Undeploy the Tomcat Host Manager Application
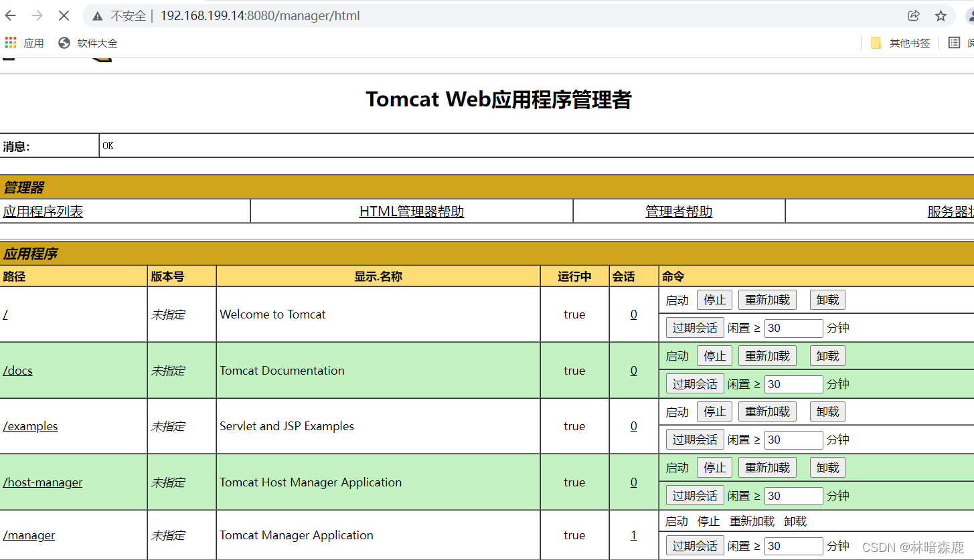 (827, 468)
